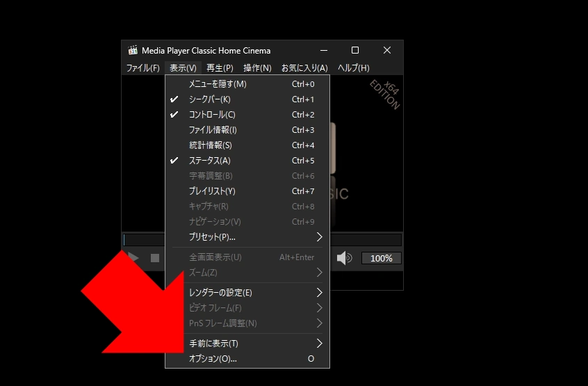Toggle シークバー(K) visibility
This screenshot has width=588, height=386.
[x=247, y=99]
